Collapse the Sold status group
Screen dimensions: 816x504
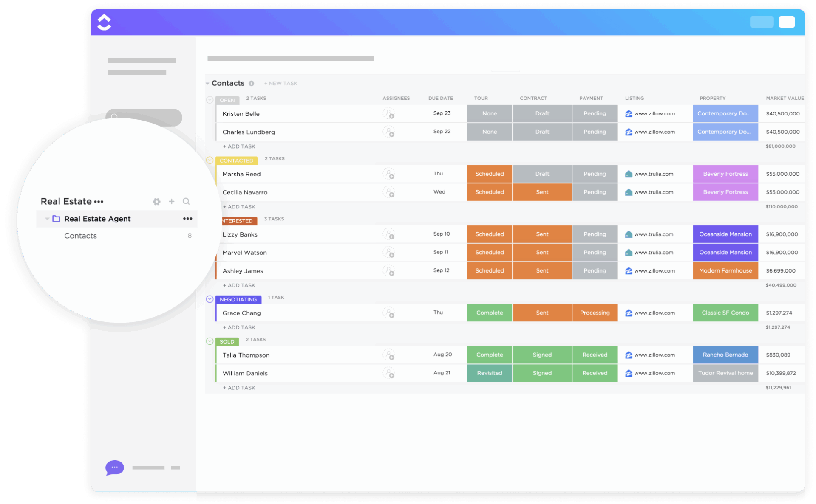(x=210, y=341)
